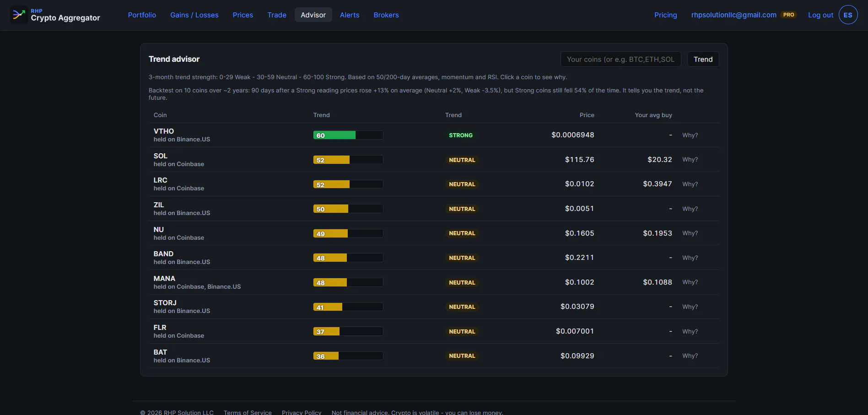The image size is (868, 415).
Task: Click the STRONG badge for VTHO
Action: tap(461, 135)
